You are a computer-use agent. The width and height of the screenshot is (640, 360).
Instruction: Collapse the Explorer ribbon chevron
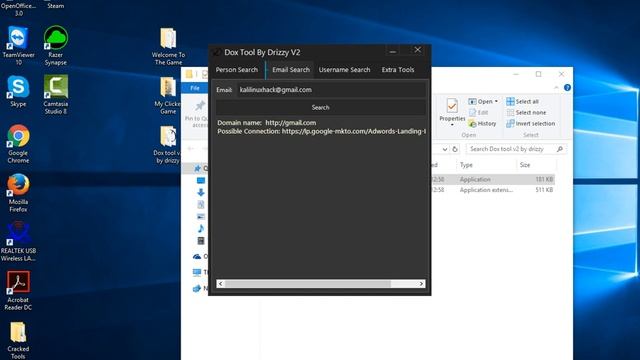(556, 88)
